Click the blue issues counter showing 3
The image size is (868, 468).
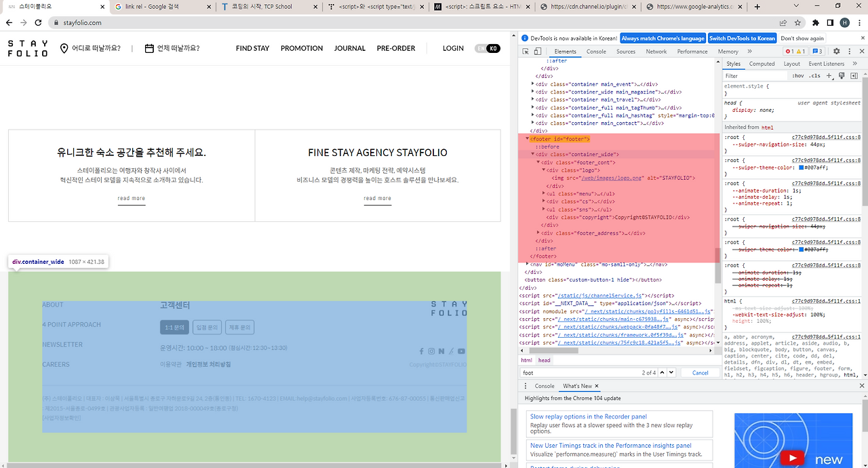tap(818, 52)
